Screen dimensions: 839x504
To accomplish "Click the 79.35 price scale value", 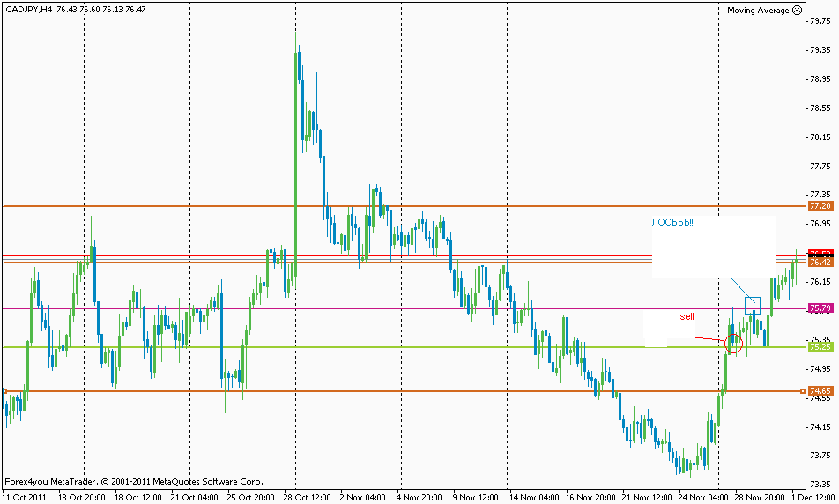I will click(x=820, y=49).
